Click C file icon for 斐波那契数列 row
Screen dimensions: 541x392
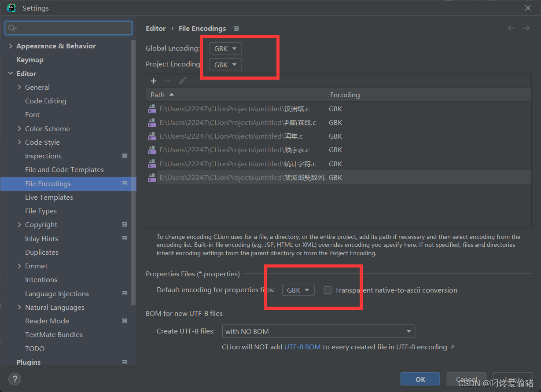(152, 177)
